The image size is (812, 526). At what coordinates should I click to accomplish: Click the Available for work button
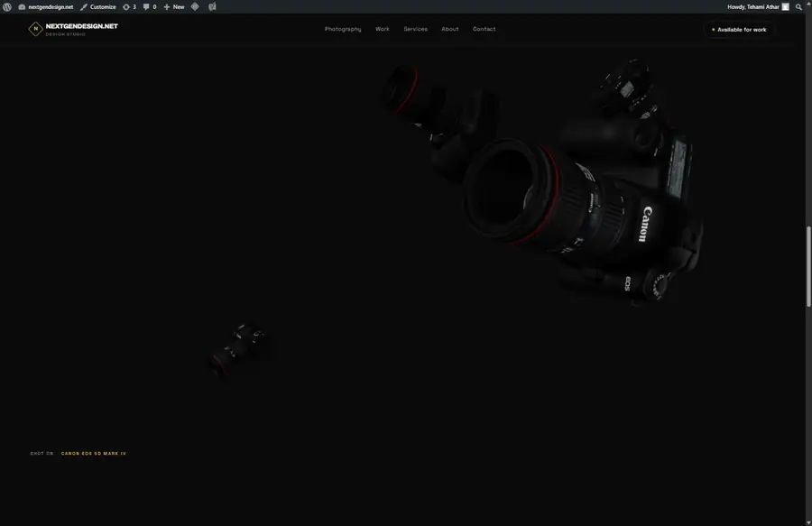click(x=738, y=30)
